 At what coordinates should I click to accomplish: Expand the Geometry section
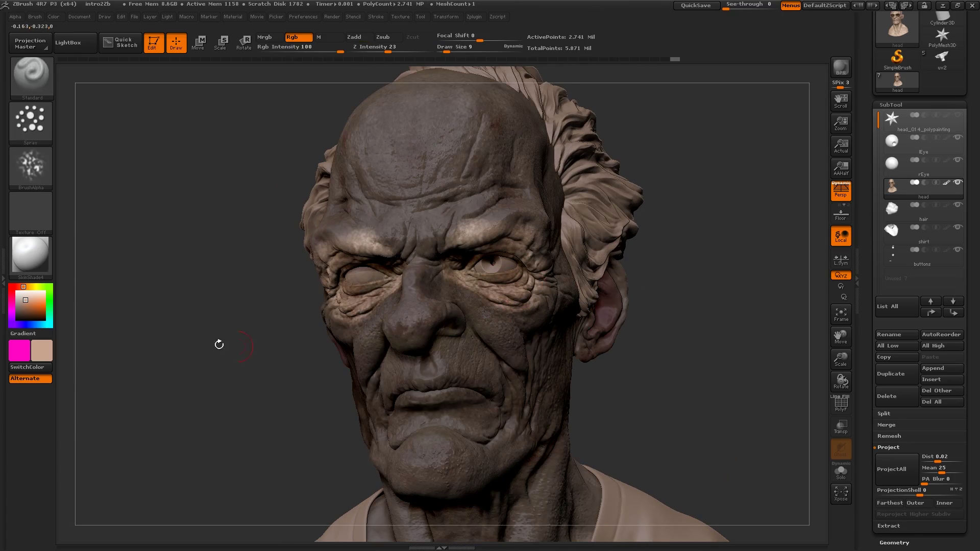(894, 542)
